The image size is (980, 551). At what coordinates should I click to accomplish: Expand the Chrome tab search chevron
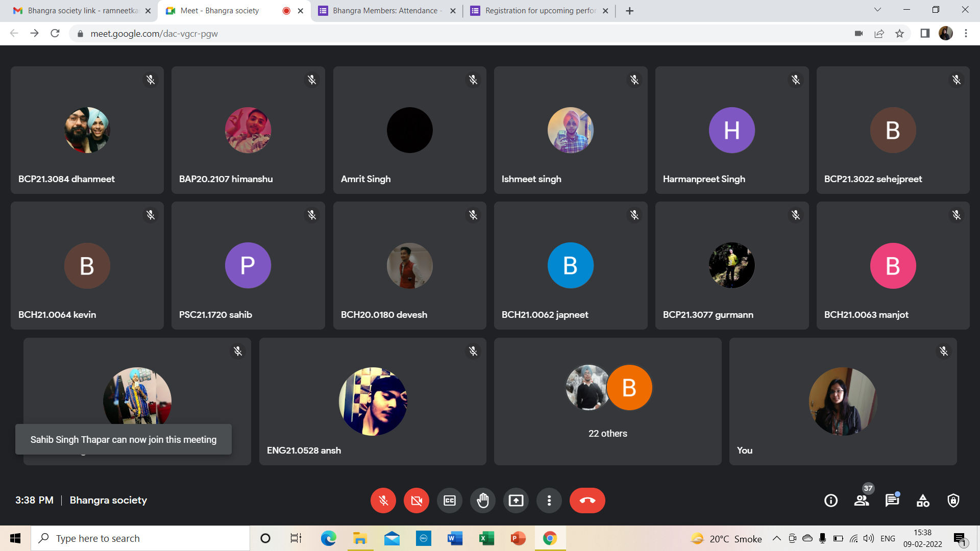click(877, 10)
